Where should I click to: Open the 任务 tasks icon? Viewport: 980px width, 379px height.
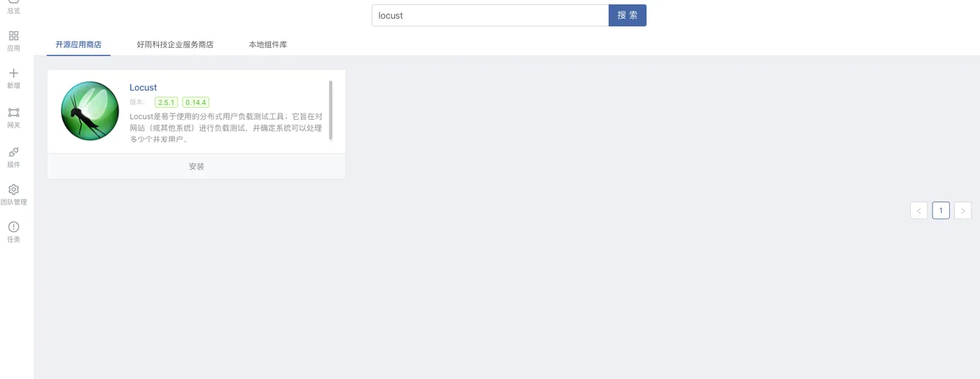coord(13,227)
